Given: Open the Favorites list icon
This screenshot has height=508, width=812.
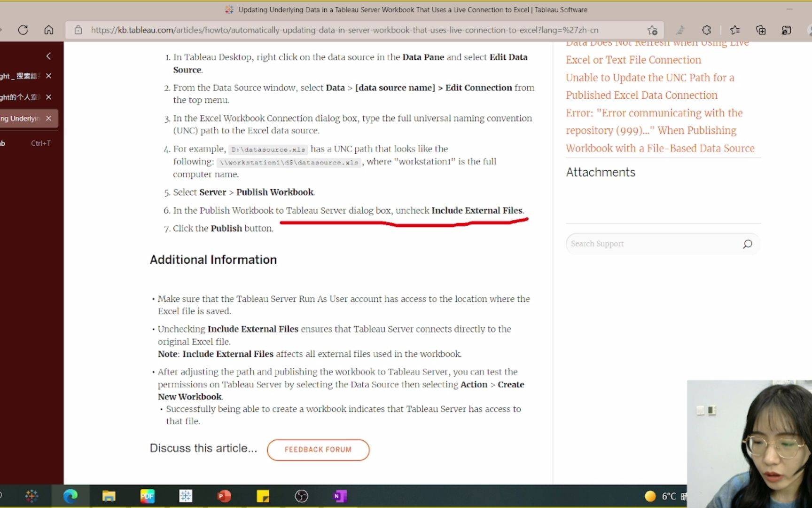Looking at the screenshot, I should 735,30.
